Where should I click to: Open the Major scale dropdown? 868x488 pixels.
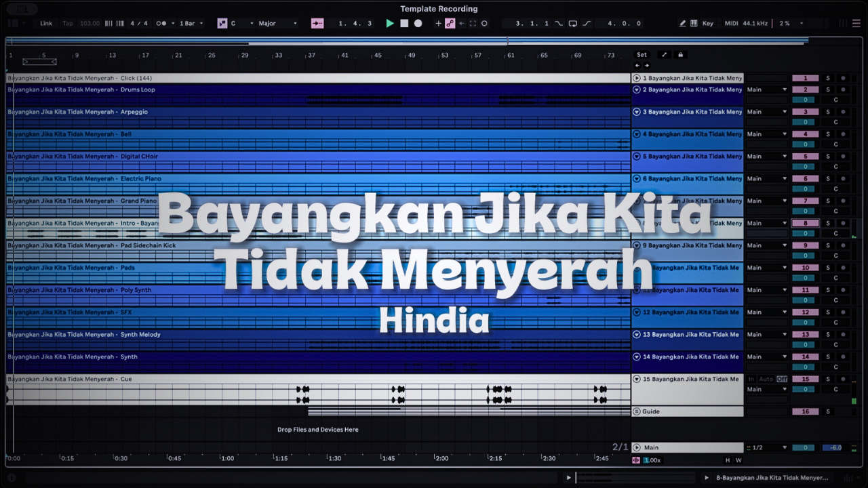tap(278, 23)
